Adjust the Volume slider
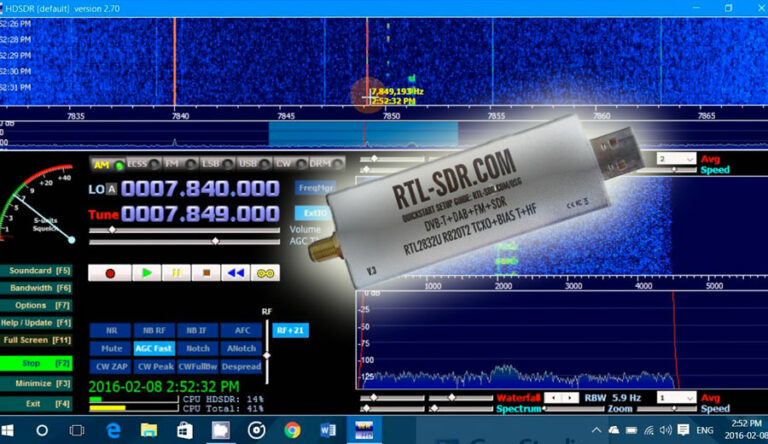Image resolution: width=768 pixels, height=444 pixels. click(x=184, y=229)
